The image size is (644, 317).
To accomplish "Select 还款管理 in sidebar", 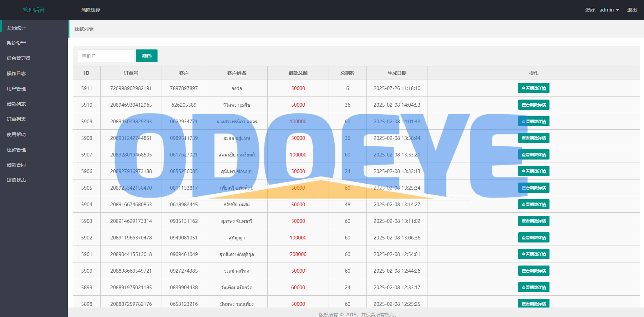I will pos(16,150).
